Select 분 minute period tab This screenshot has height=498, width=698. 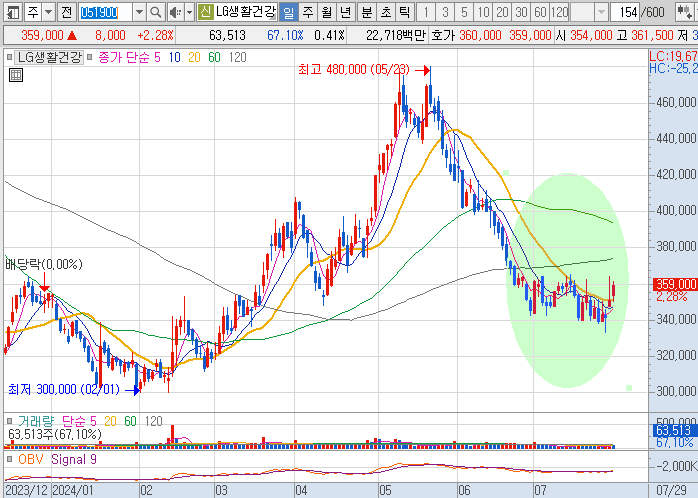[366, 12]
